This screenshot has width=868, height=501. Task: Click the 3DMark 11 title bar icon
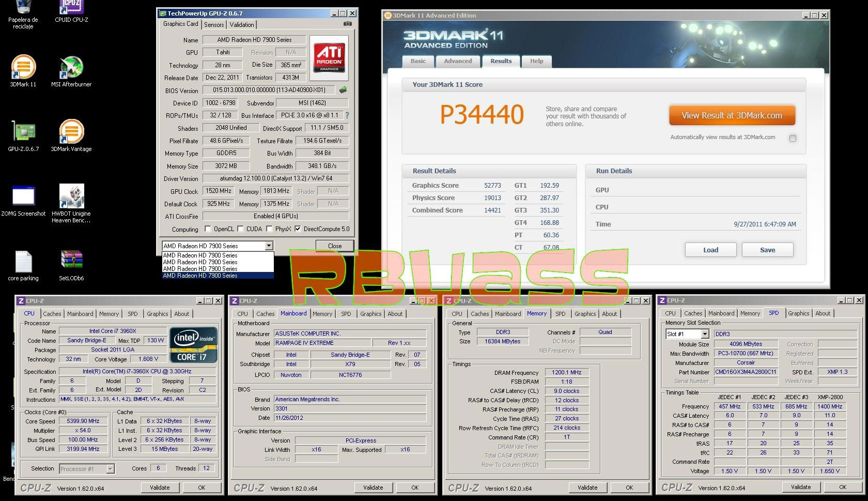[388, 16]
